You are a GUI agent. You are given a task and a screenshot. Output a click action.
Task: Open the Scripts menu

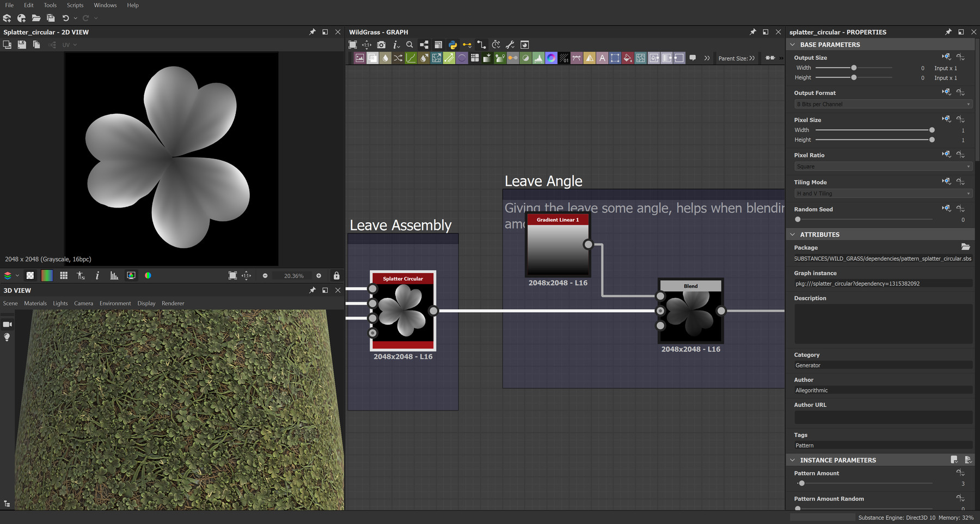pos(75,5)
